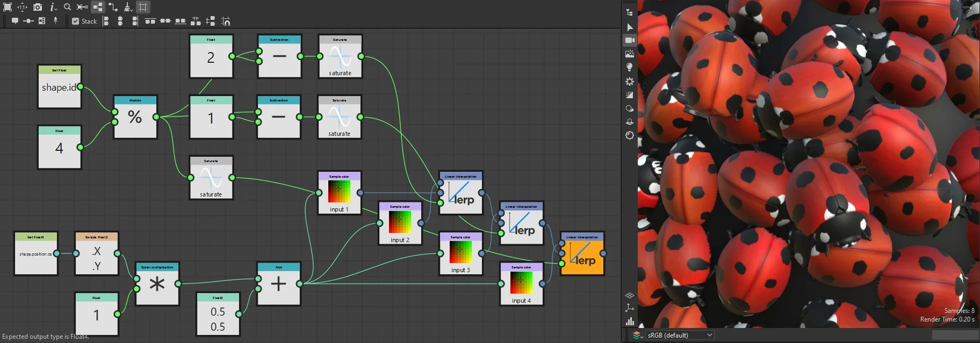
Task: Click the frame all nodes icon
Action: click(x=8, y=7)
